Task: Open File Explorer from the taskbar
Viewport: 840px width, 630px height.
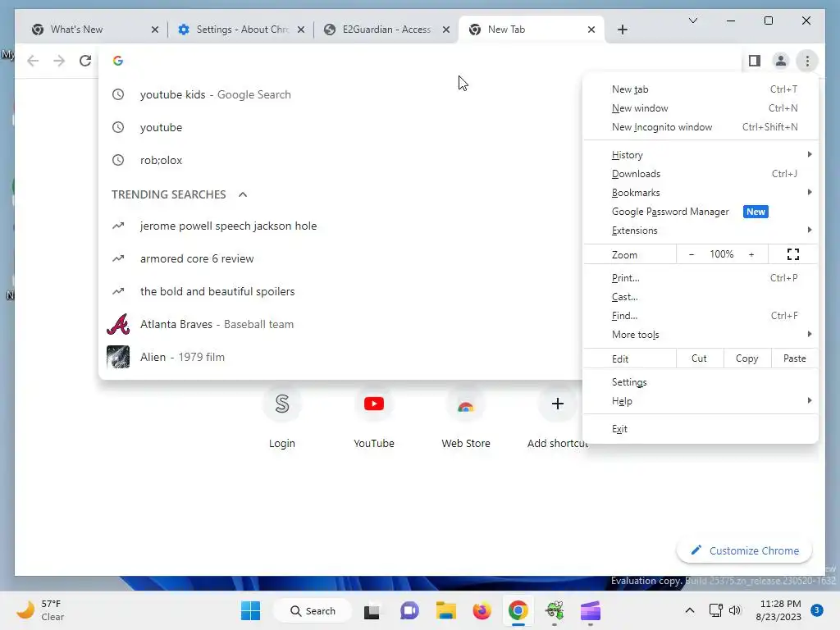Action: 445,610
